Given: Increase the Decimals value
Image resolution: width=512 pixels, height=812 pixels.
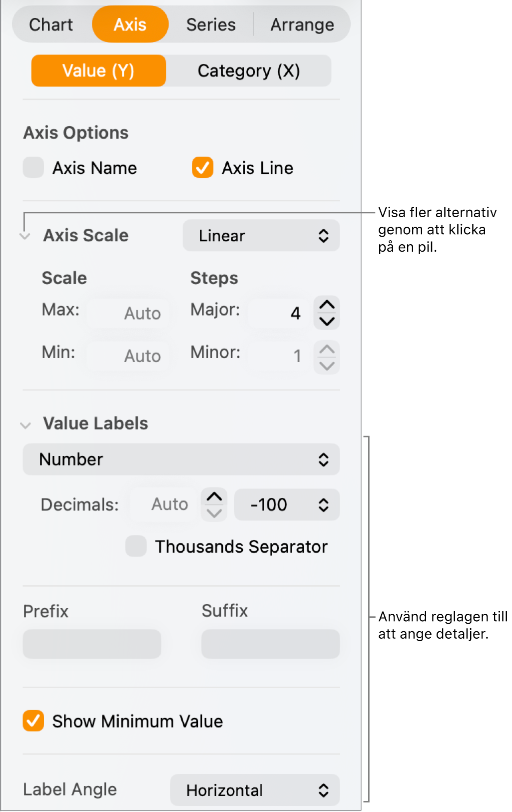Looking at the screenshot, I should point(214,496).
